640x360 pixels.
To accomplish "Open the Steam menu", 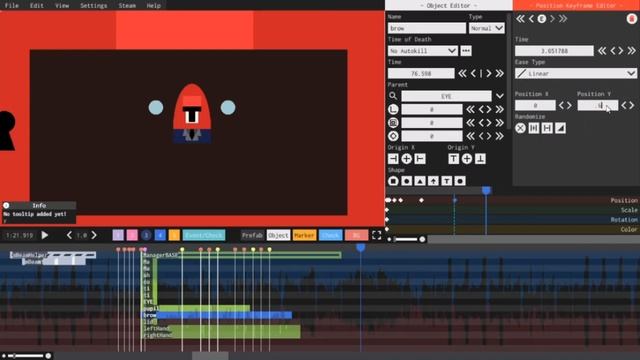I will 127,5.
